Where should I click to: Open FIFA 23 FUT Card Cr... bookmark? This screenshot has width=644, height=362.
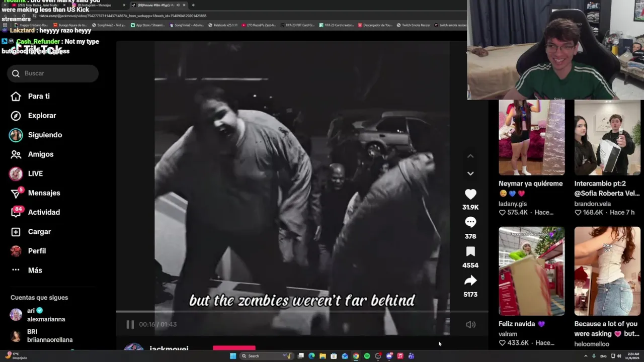[x=297, y=25]
